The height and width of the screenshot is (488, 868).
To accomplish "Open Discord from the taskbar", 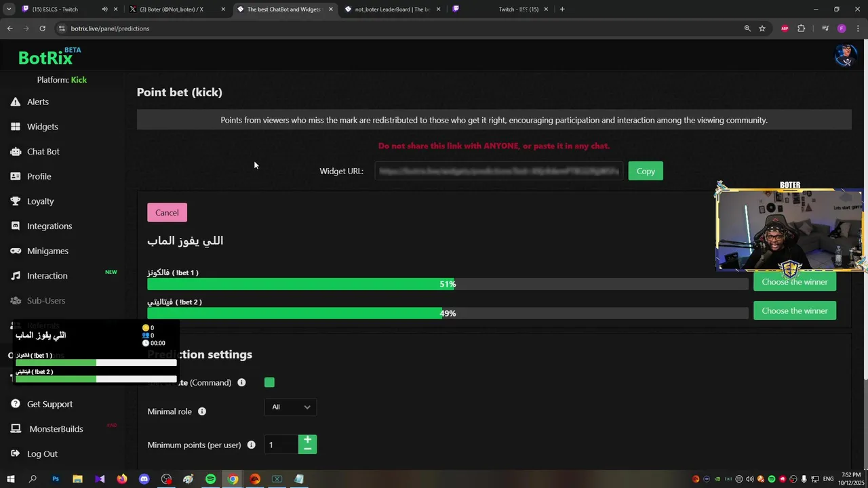I will [144, 479].
